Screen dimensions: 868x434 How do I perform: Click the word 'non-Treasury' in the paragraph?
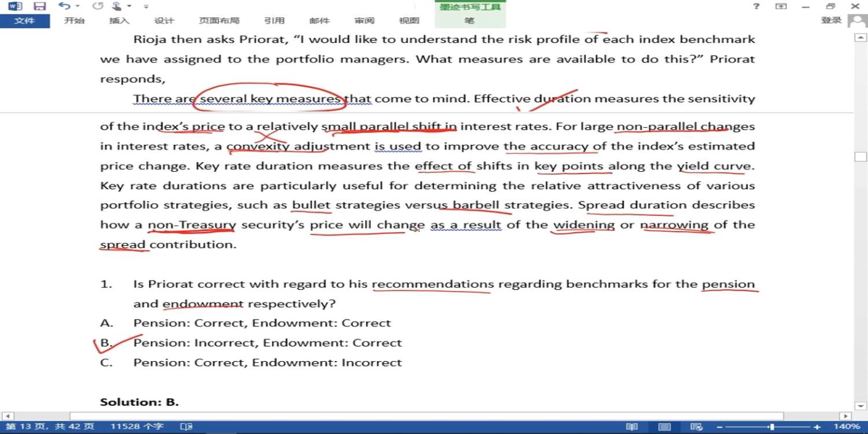point(192,225)
